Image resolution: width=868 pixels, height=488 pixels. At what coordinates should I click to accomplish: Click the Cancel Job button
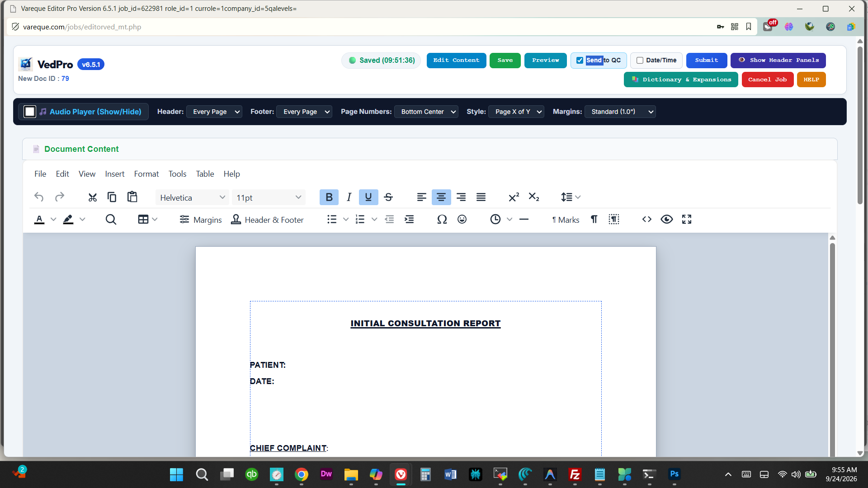click(x=768, y=80)
